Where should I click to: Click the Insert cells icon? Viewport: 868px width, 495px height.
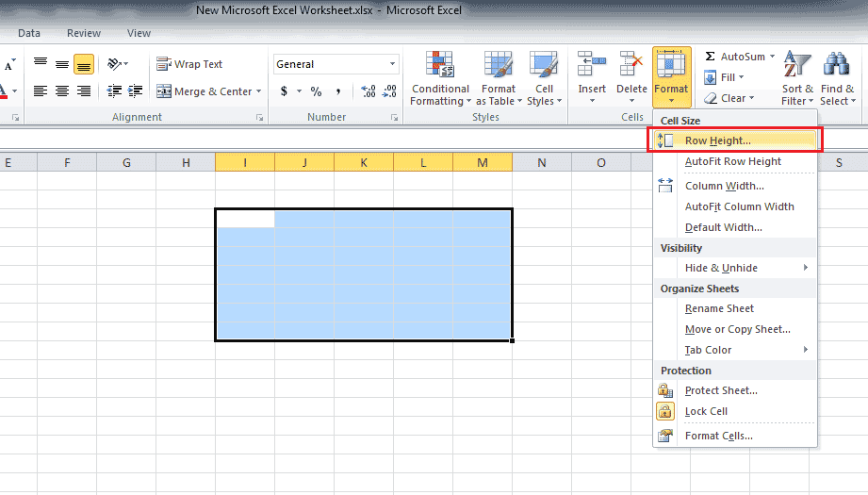(x=592, y=64)
